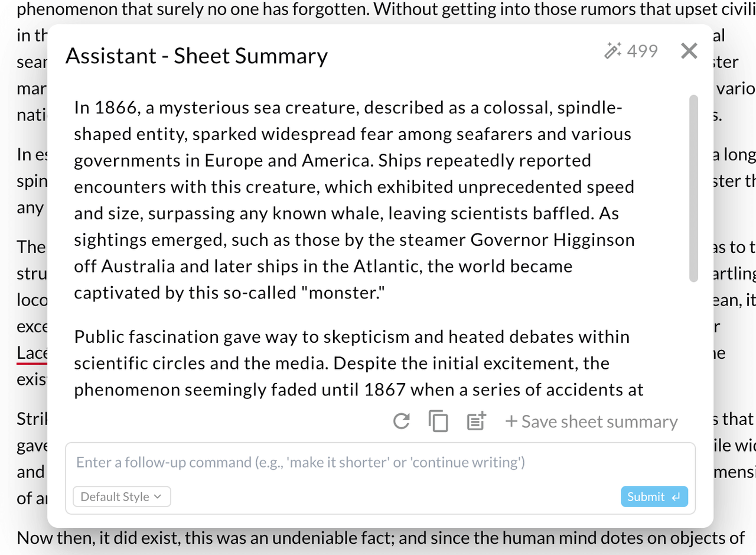Click the magic wand credits icon
Image resolution: width=756 pixels, height=555 pixels.
pyautogui.click(x=612, y=51)
